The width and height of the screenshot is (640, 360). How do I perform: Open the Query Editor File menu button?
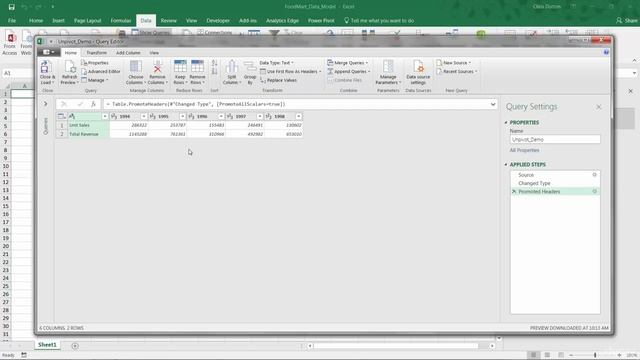[48, 52]
